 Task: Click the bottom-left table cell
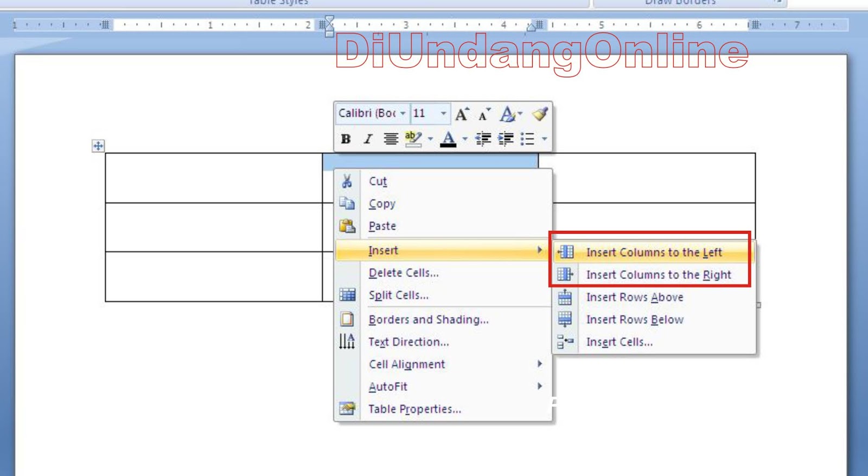point(214,276)
